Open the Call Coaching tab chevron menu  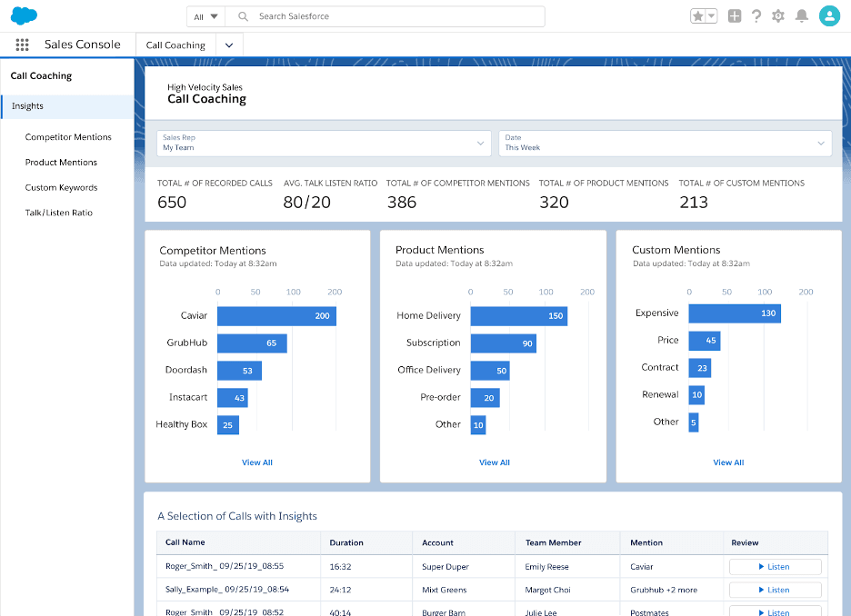click(x=228, y=44)
